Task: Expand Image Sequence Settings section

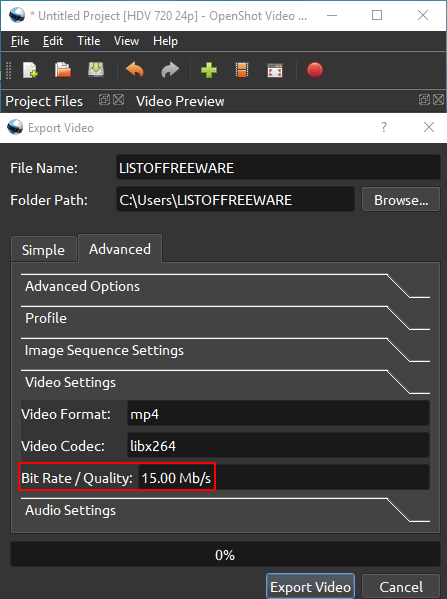Action: (225, 350)
